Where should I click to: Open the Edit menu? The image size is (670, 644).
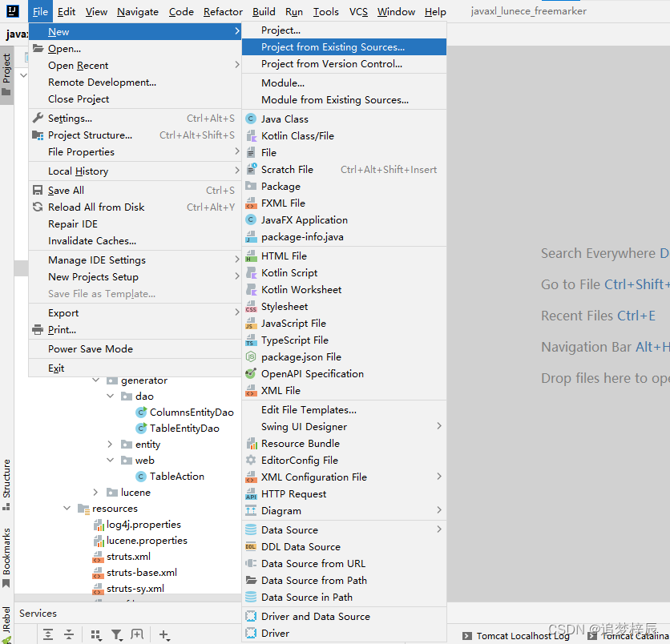click(67, 11)
